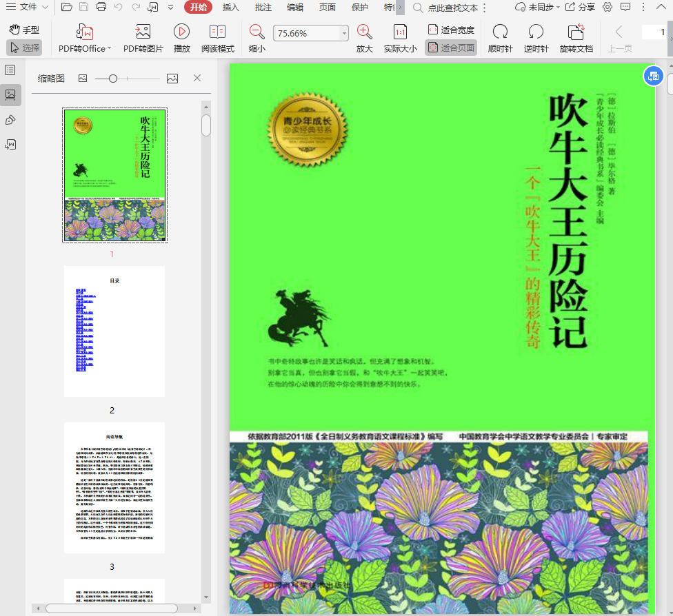This screenshot has height=616, width=673.
Task: Open thumbnail panel icon in left sidebar
Action: pos(10,95)
